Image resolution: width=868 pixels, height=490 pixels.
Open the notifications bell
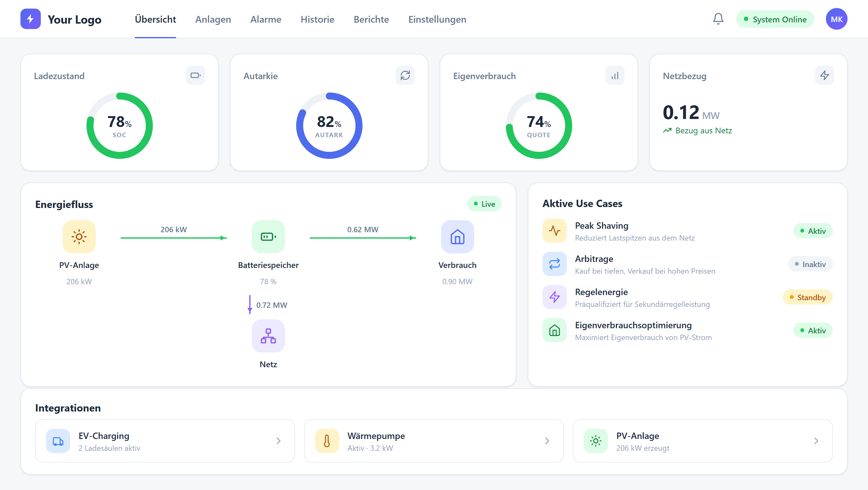pos(718,19)
